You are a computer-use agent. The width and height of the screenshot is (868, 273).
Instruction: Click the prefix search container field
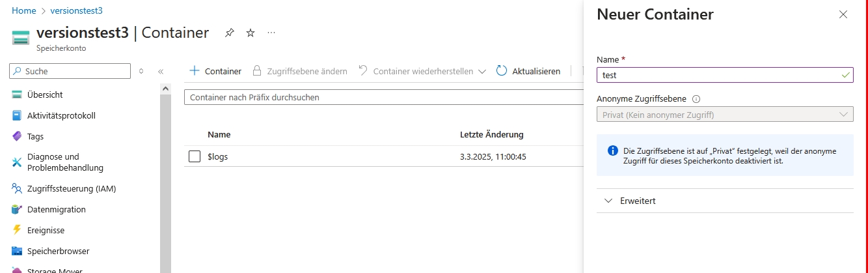tap(384, 97)
